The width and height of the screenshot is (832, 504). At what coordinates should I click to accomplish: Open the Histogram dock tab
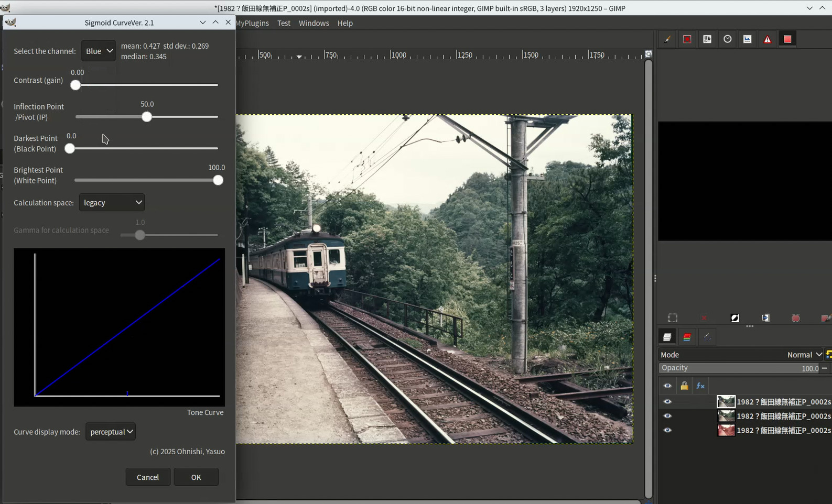747,39
